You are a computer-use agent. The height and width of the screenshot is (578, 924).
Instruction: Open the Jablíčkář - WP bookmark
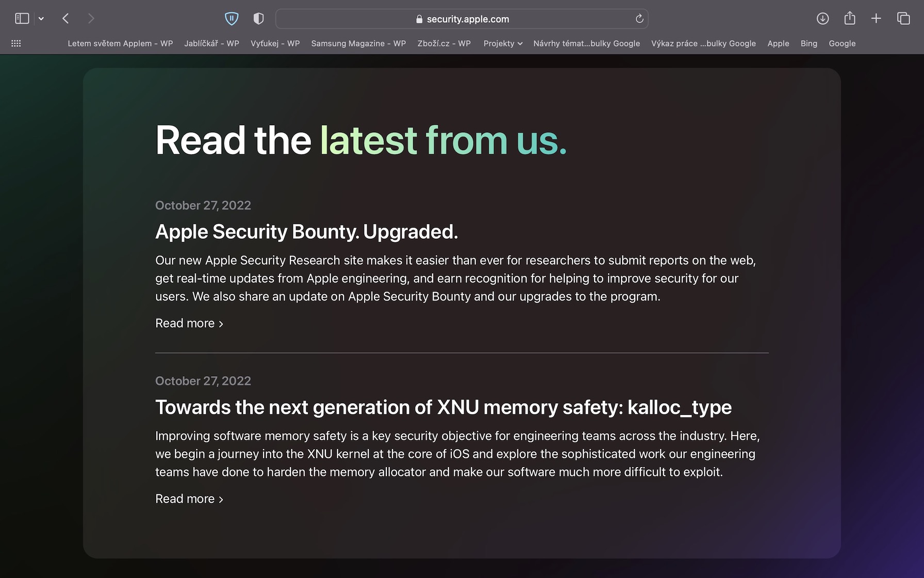pos(211,43)
